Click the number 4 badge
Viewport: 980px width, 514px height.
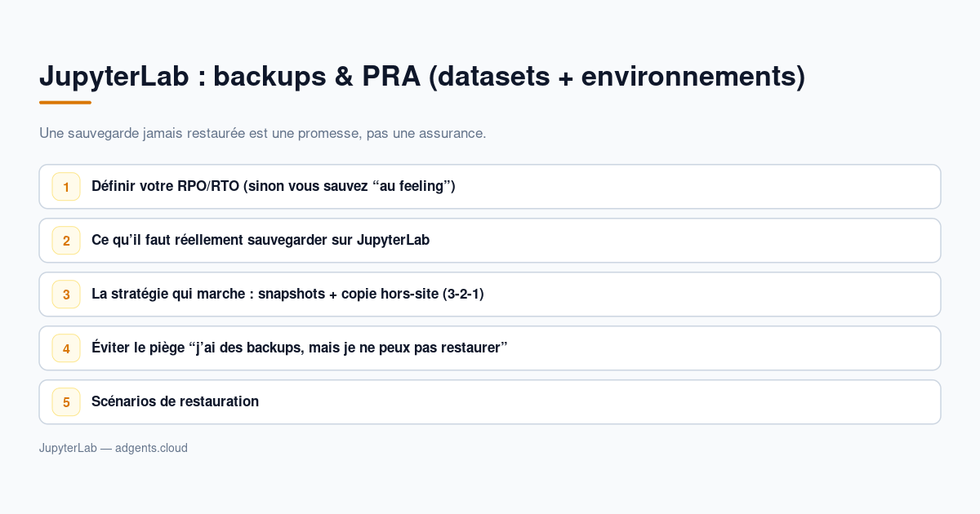click(x=66, y=348)
